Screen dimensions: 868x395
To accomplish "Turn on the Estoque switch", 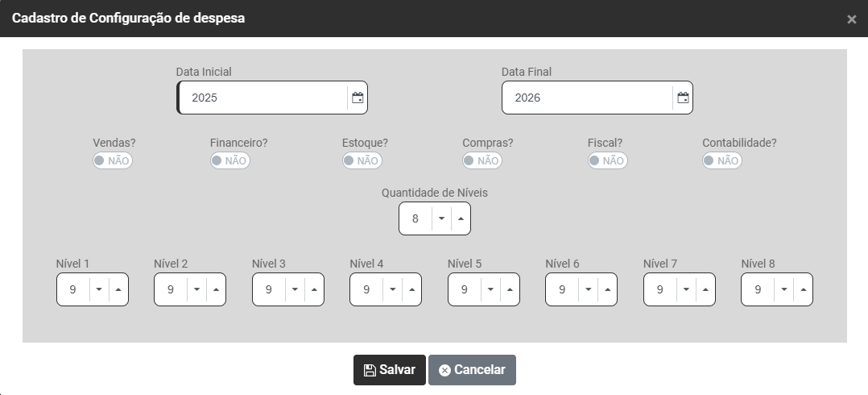I will (362, 160).
